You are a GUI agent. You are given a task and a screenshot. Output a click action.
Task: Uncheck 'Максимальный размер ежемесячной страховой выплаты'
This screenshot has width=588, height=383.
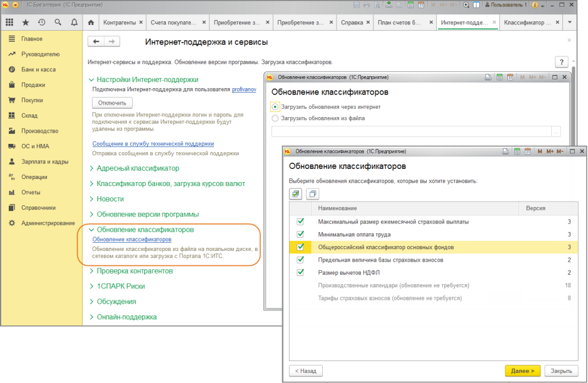[300, 222]
